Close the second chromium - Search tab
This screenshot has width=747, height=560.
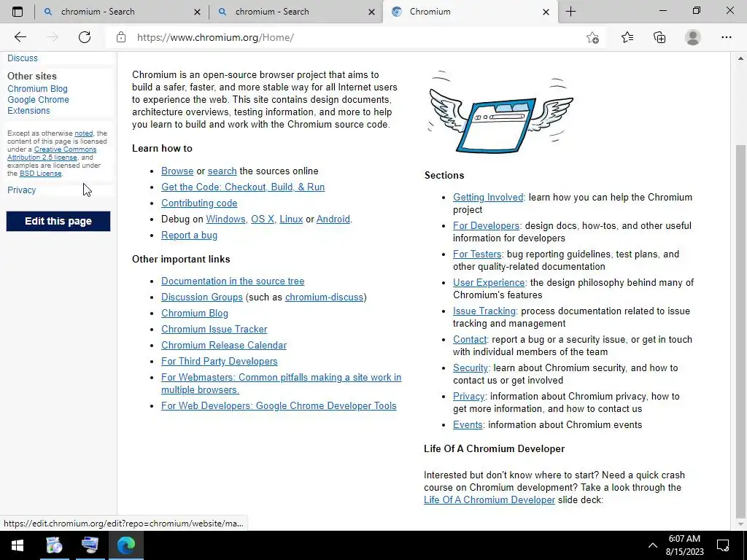point(371,12)
